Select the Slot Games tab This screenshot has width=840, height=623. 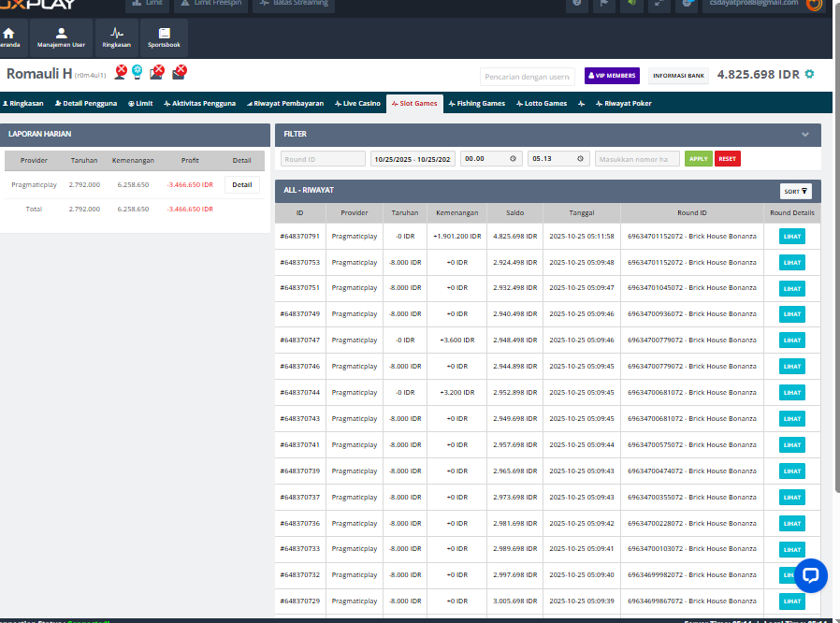414,104
